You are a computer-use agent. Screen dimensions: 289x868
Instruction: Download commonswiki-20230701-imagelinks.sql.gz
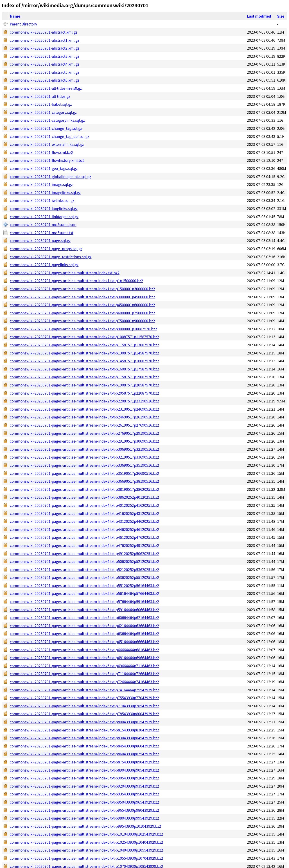tap(45, 192)
